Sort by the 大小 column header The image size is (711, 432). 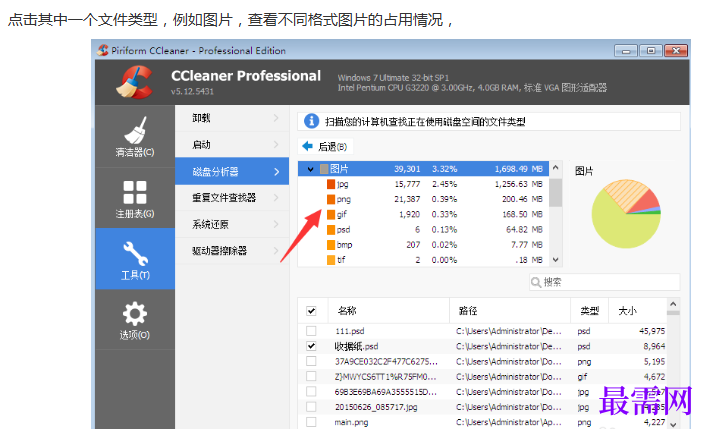[x=637, y=311]
